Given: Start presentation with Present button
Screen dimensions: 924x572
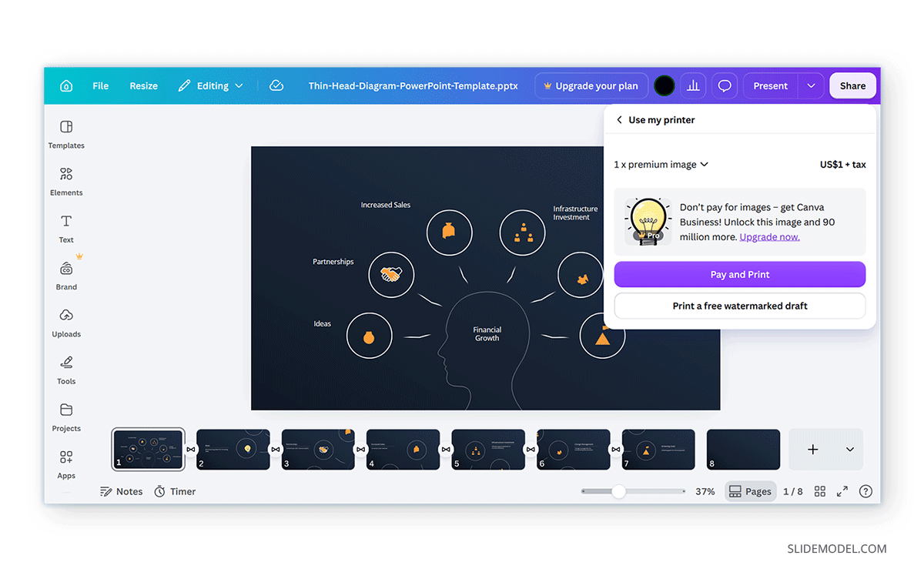Looking at the screenshot, I should pyautogui.click(x=771, y=86).
